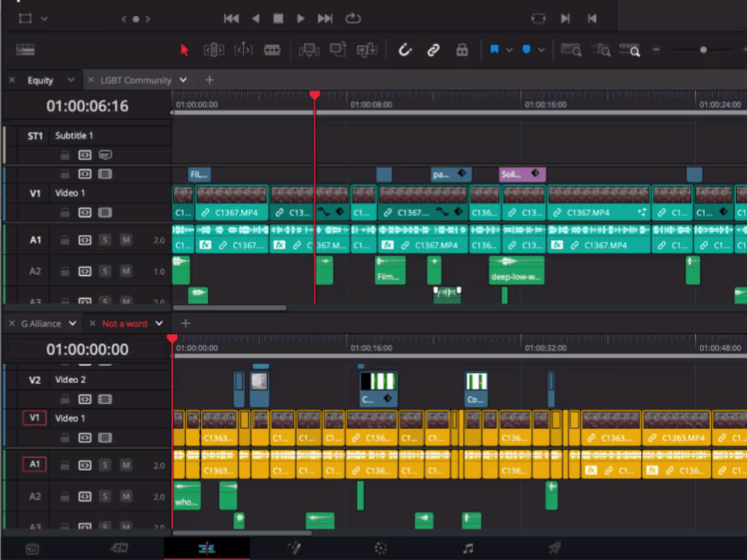
Task: Activate the normal Selection pointer tool
Action: coord(184,50)
